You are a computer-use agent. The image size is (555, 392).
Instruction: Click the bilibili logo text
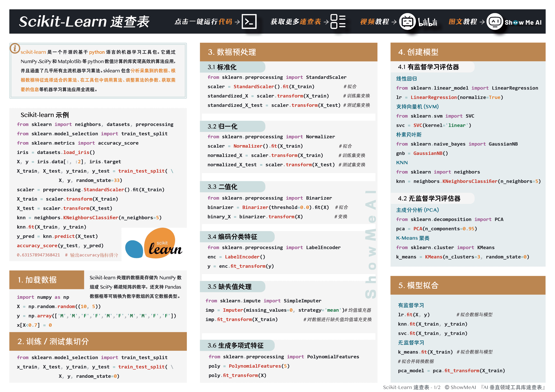(x=427, y=22)
